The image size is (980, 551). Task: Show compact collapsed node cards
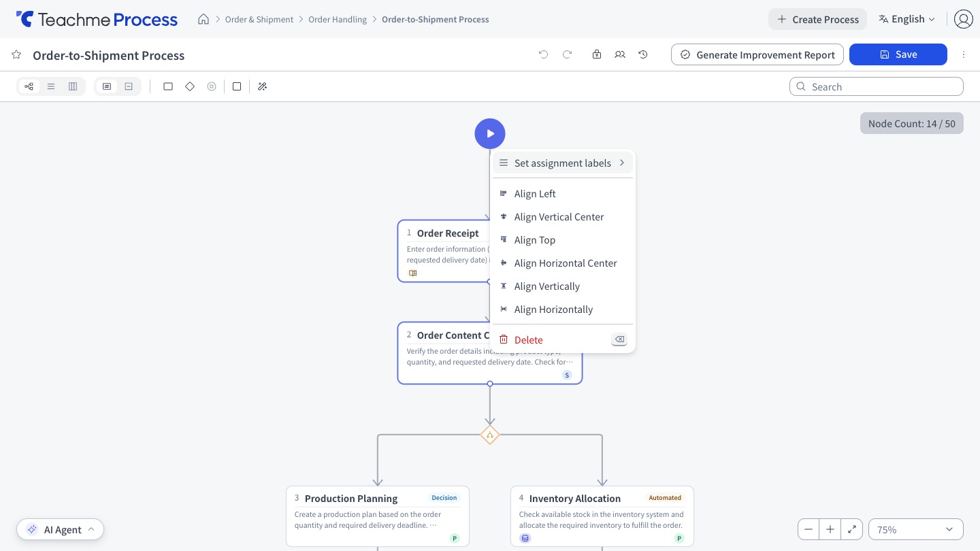pos(129,86)
